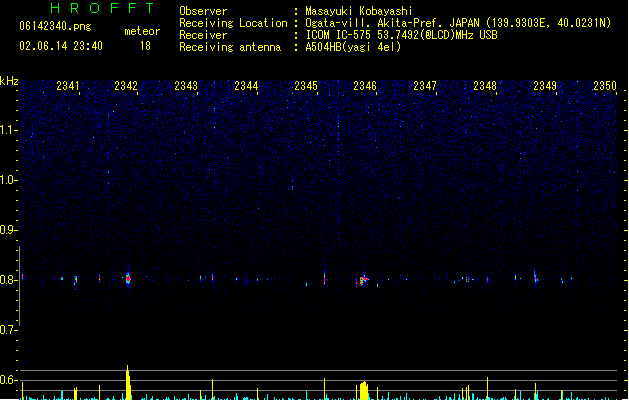Click the 2342 time marker
This screenshot has height=400, width=629.
[126, 86]
